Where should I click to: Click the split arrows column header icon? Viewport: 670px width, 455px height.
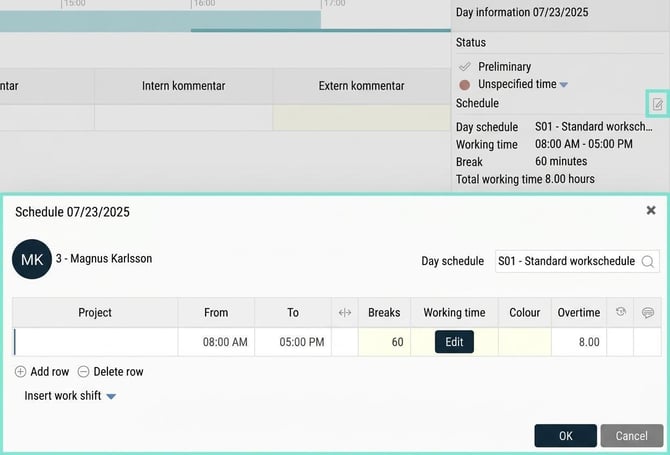(345, 312)
